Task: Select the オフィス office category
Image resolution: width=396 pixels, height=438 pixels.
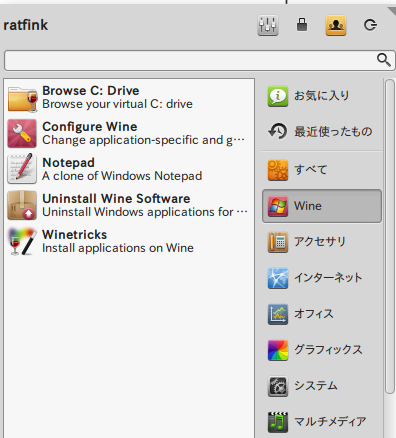Action: point(322,314)
